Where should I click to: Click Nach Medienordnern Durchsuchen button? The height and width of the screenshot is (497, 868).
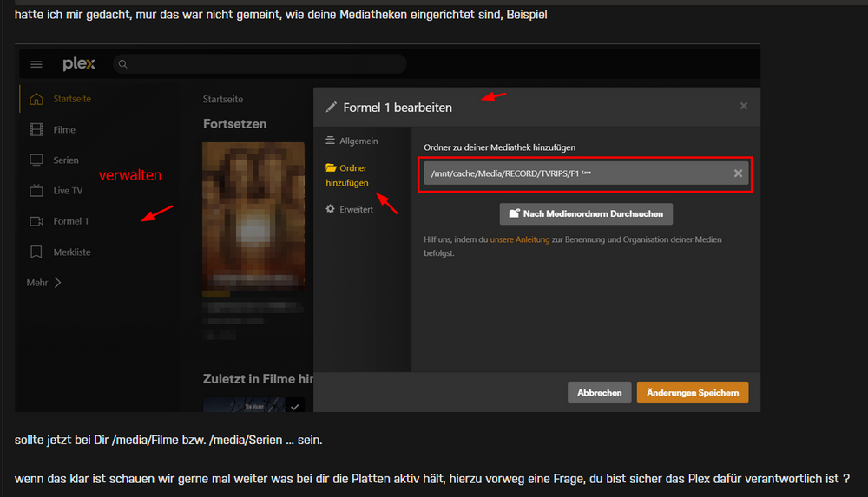click(x=586, y=213)
